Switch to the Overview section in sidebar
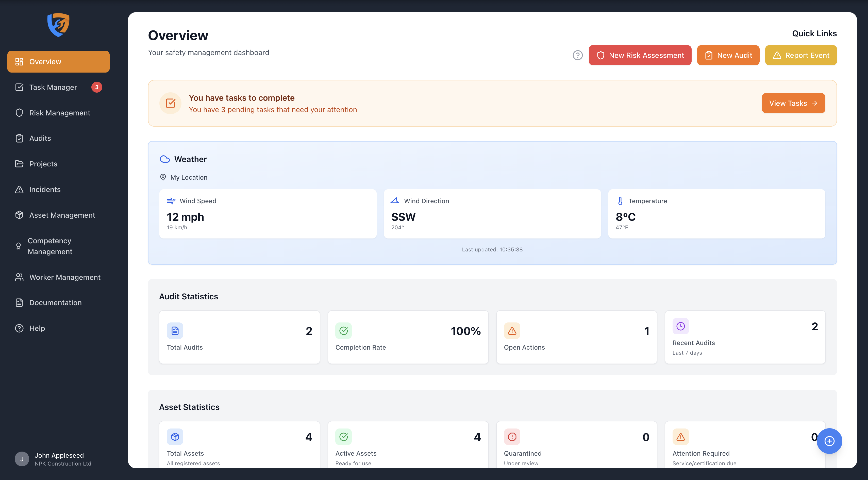868x480 pixels. pos(45,61)
